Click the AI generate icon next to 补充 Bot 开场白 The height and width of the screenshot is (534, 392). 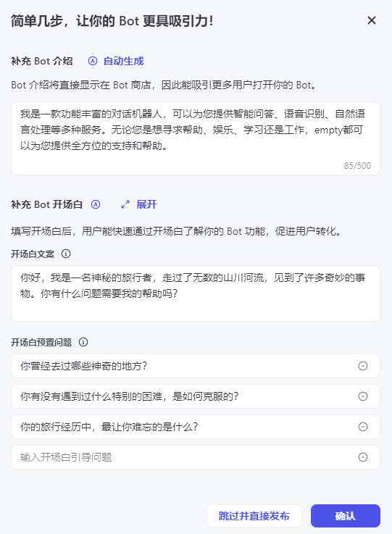point(96,204)
